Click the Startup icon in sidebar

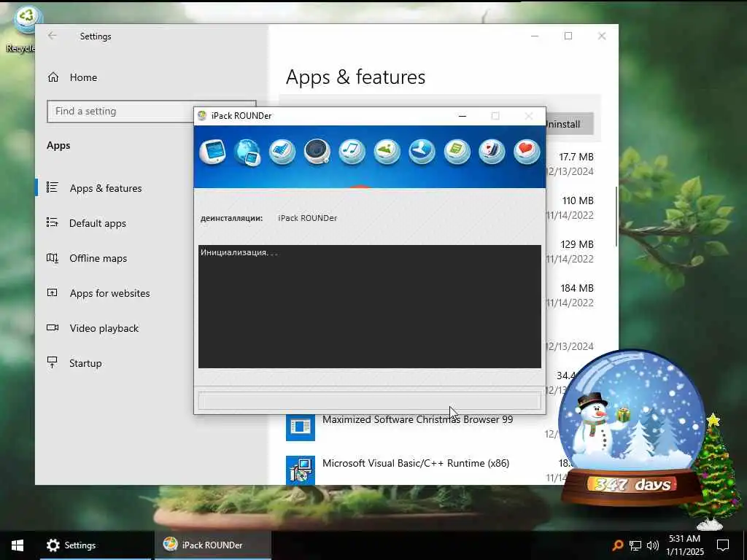(x=53, y=362)
